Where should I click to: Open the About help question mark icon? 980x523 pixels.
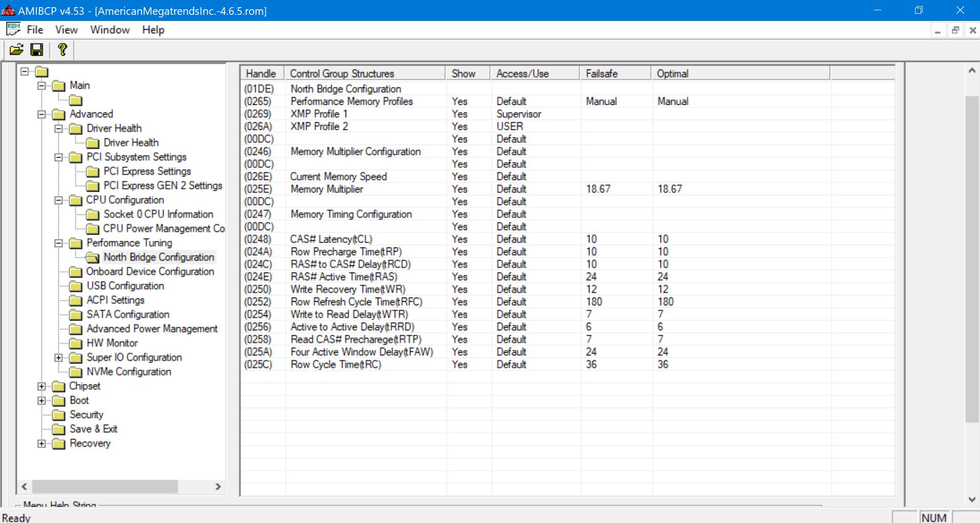62,50
